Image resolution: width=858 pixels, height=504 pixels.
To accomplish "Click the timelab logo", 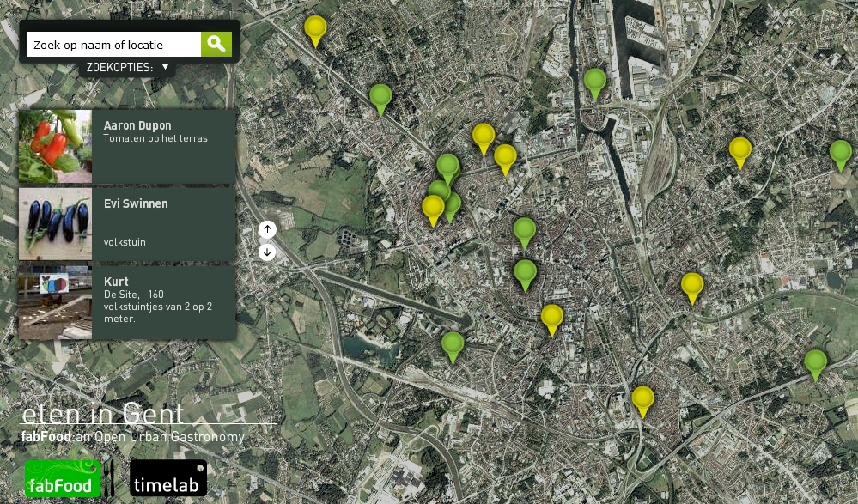I will point(168,479).
